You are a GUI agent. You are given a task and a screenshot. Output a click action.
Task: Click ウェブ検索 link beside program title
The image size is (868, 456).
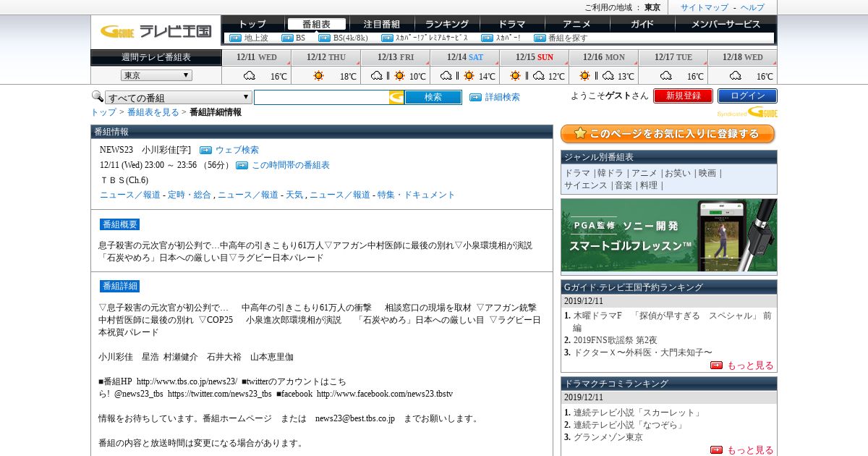tap(237, 150)
